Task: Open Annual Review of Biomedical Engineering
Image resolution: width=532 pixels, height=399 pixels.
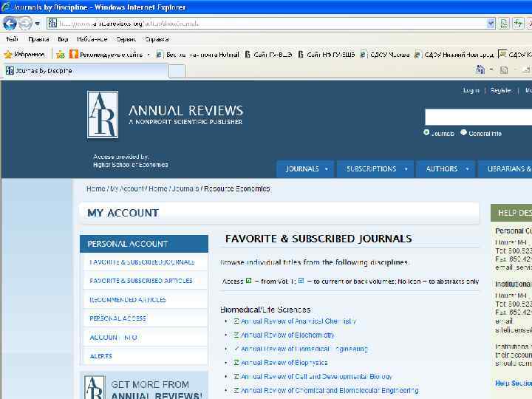Action: click(304, 349)
